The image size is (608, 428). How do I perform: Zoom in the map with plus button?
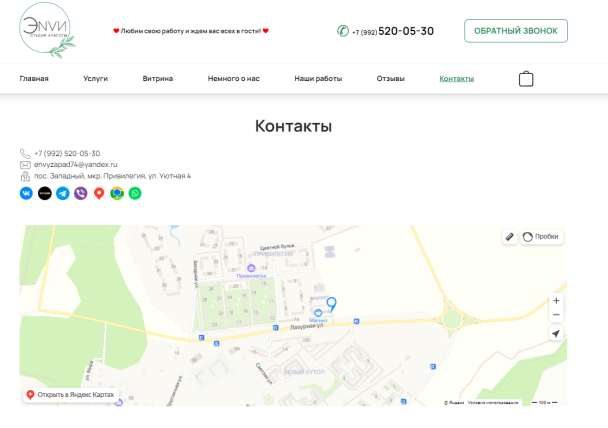coord(556,300)
